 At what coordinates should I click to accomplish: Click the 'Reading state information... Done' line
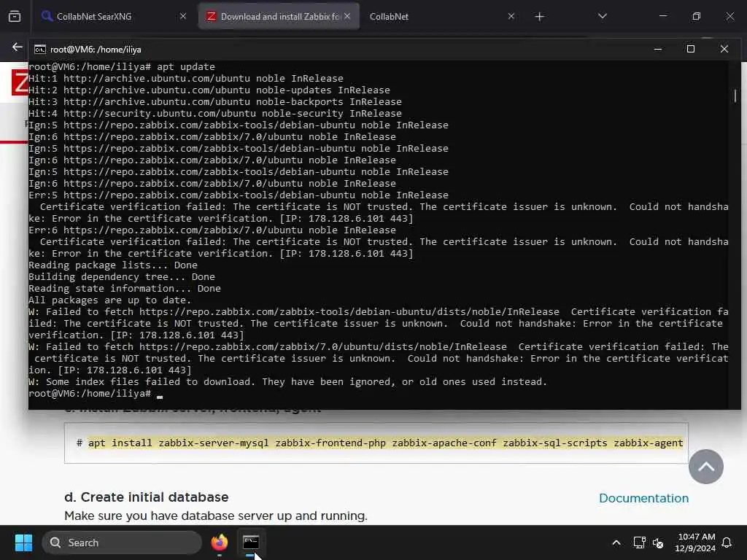(124, 288)
